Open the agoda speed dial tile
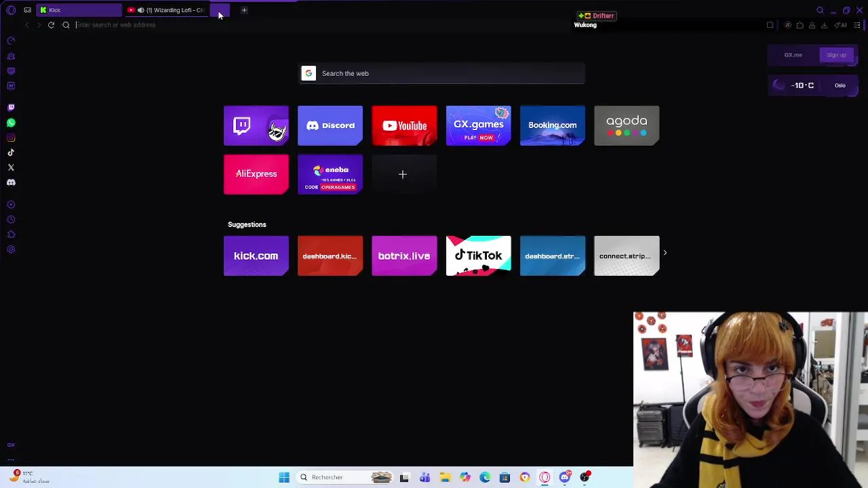Screen dimensions: 868x488 pyautogui.click(x=627, y=125)
